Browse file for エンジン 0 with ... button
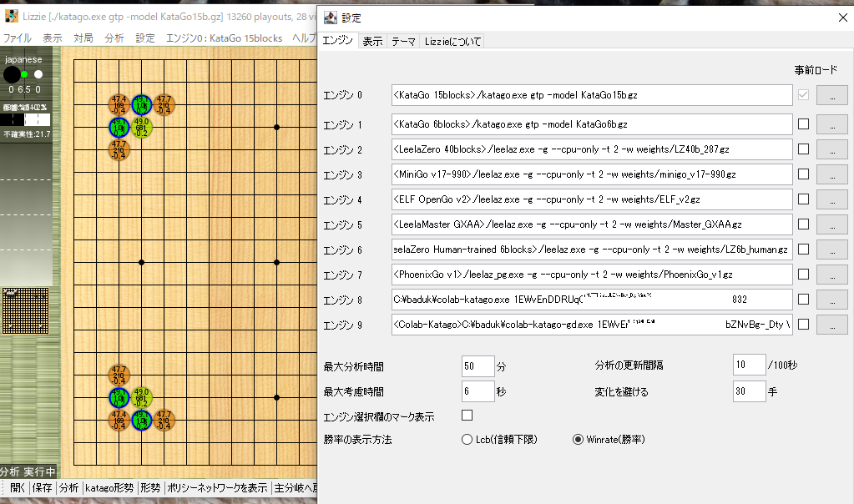This screenshot has height=504, width=854. pyautogui.click(x=831, y=95)
